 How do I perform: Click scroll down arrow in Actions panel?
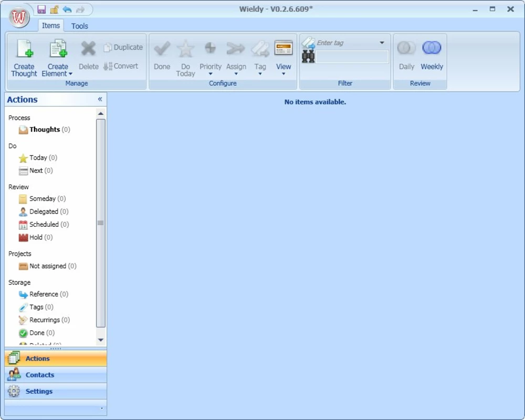tap(100, 340)
